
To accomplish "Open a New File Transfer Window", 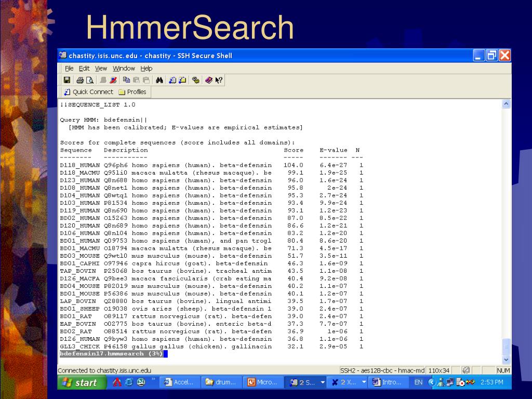I will 182,80.
